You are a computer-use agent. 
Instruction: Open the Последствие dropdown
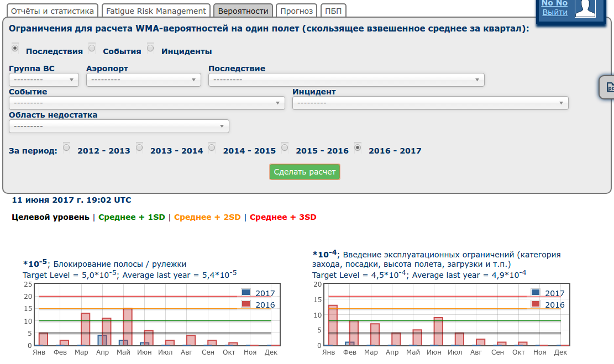[x=346, y=80]
